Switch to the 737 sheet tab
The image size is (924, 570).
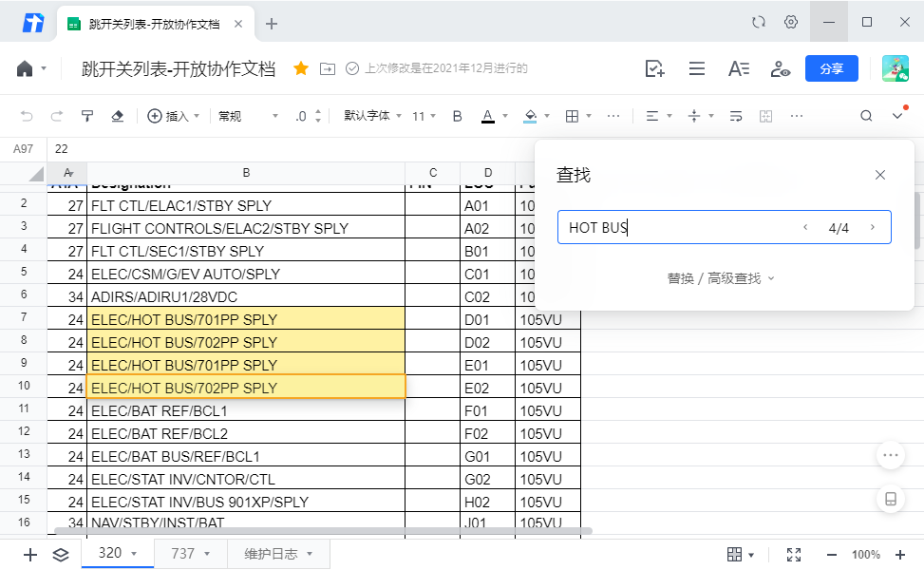click(x=190, y=554)
